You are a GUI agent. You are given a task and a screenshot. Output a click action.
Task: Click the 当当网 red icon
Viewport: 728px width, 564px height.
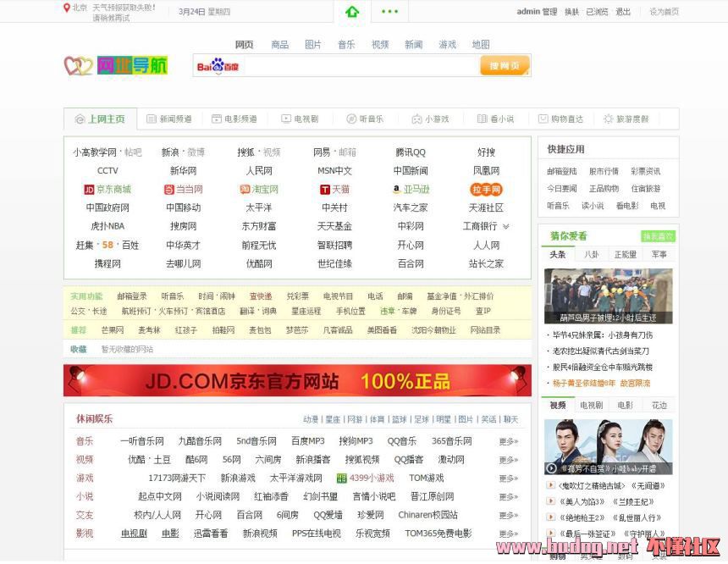(x=169, y=190)
